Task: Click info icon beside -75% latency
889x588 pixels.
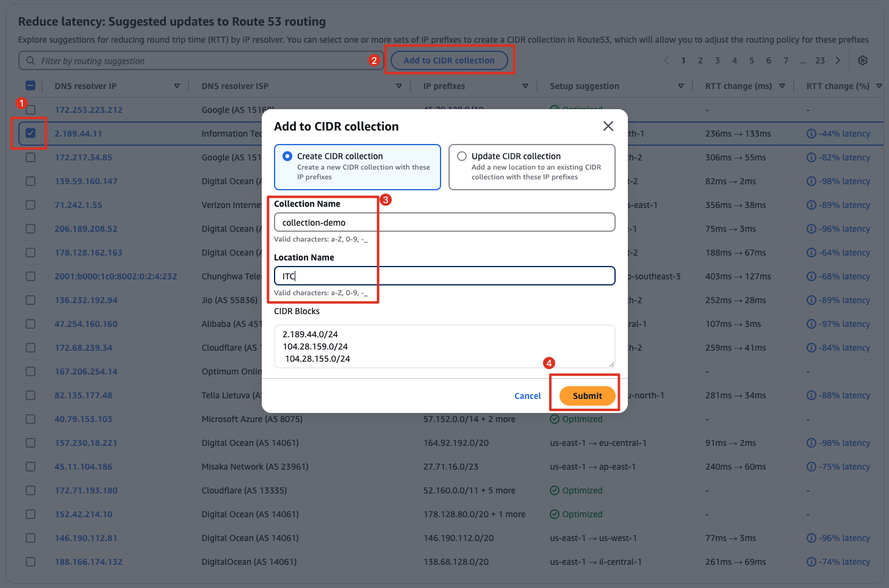Action: pyautogui.click(x=811, y=467)
